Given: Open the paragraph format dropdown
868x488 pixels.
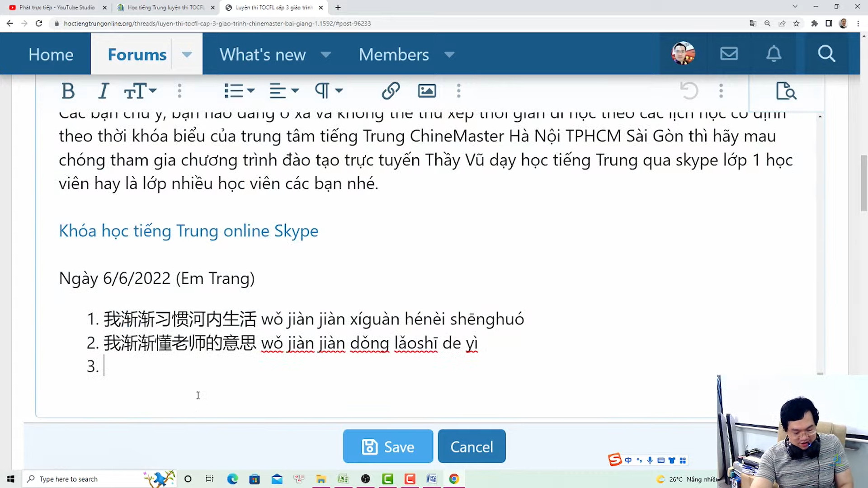Looking at the screenshot, I should 329,91.
